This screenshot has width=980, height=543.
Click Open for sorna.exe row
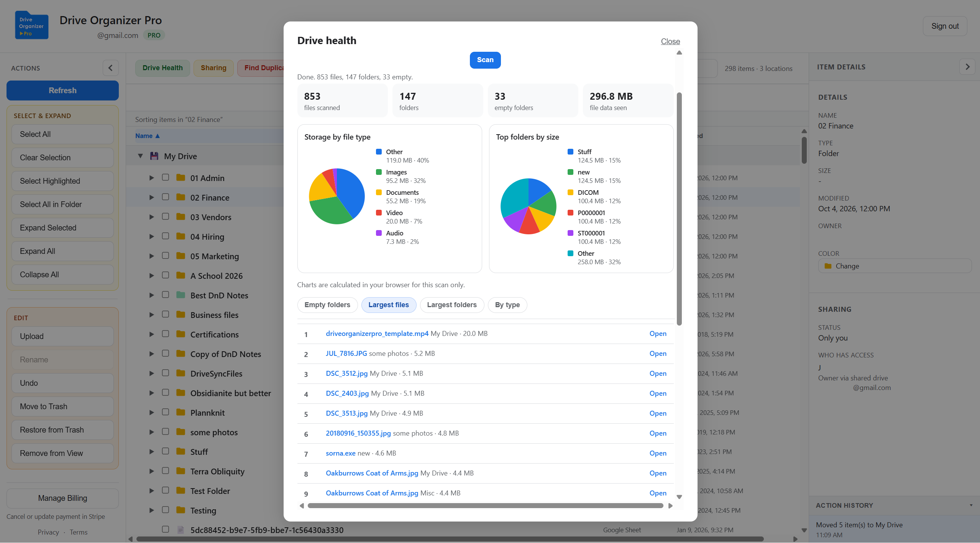(658, 453)
